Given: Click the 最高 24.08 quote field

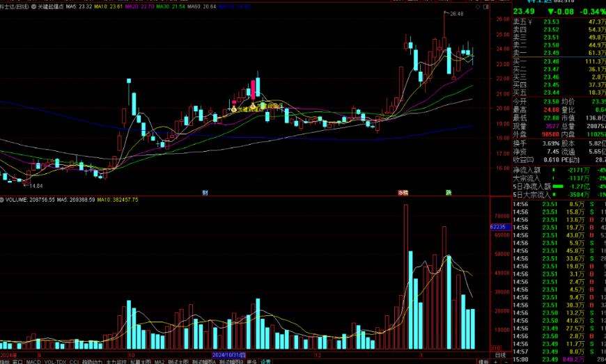Looking at the screenshot, I should (536, 110).
